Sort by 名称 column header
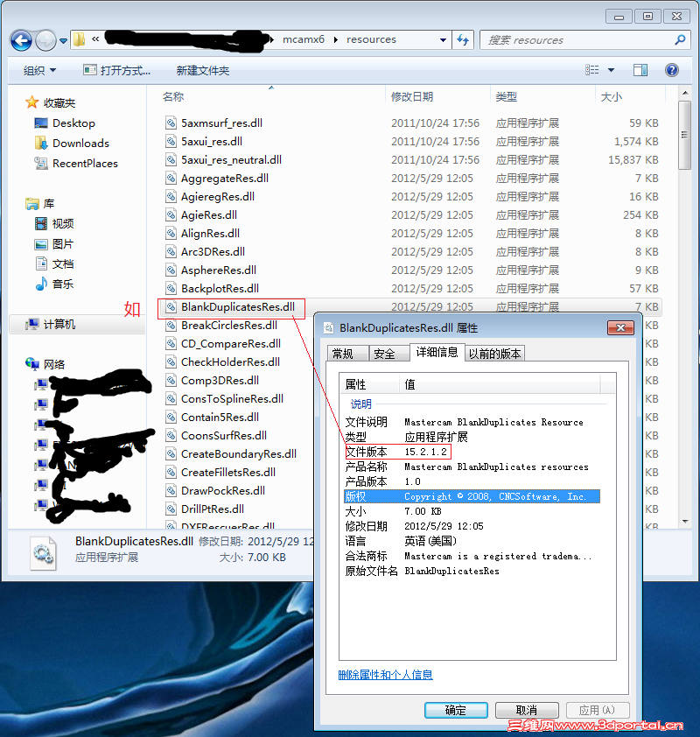The image size is (700, 737). point(173,97)
